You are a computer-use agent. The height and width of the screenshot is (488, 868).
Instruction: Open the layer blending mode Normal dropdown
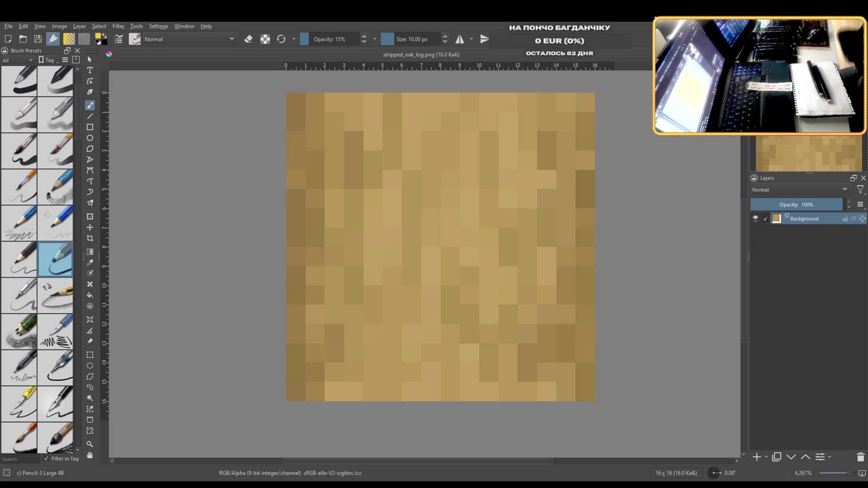point(800,190)
